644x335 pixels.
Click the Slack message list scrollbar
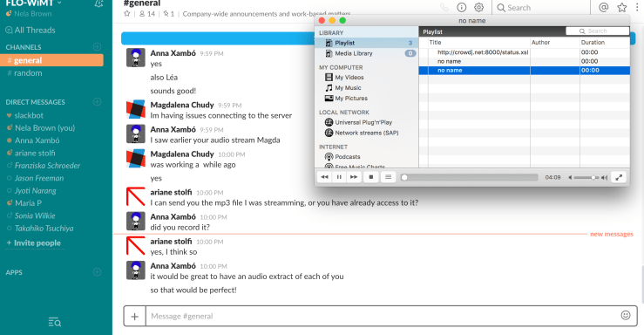tap(642, 285)
